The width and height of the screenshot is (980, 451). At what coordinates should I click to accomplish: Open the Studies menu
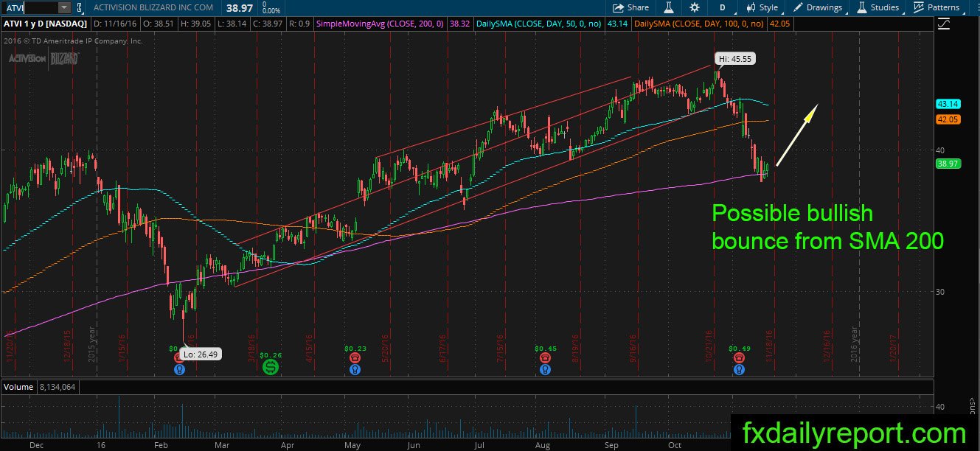(878, 7)
